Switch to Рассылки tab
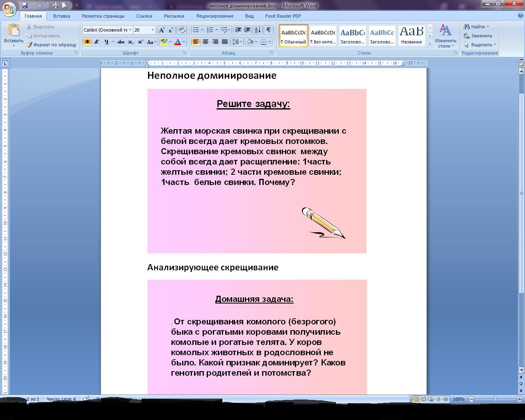 tap(174, 16)
